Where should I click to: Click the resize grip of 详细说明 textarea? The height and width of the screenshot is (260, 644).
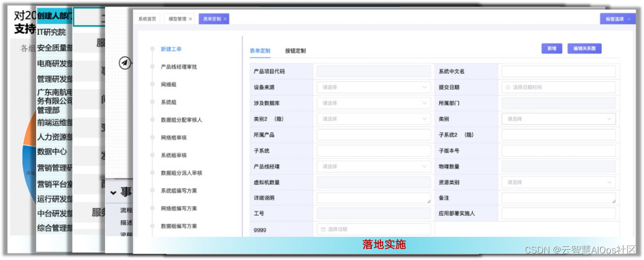point(428,201)
